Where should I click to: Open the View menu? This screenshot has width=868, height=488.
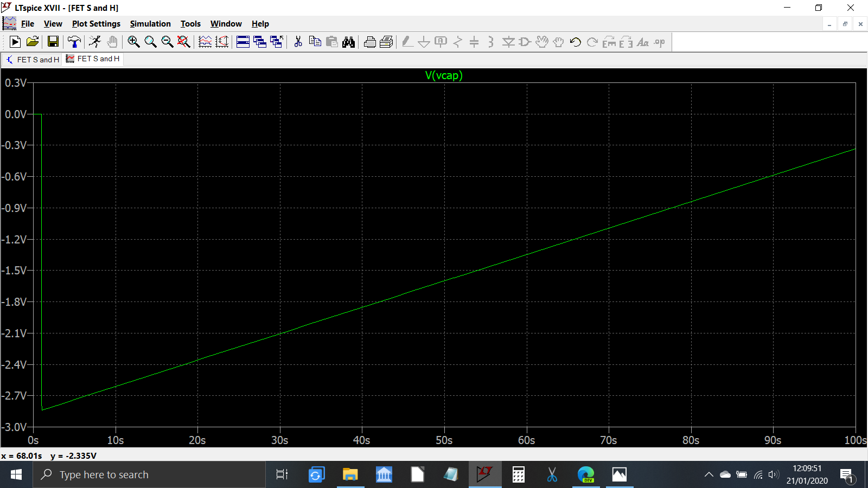pos(53,24)
